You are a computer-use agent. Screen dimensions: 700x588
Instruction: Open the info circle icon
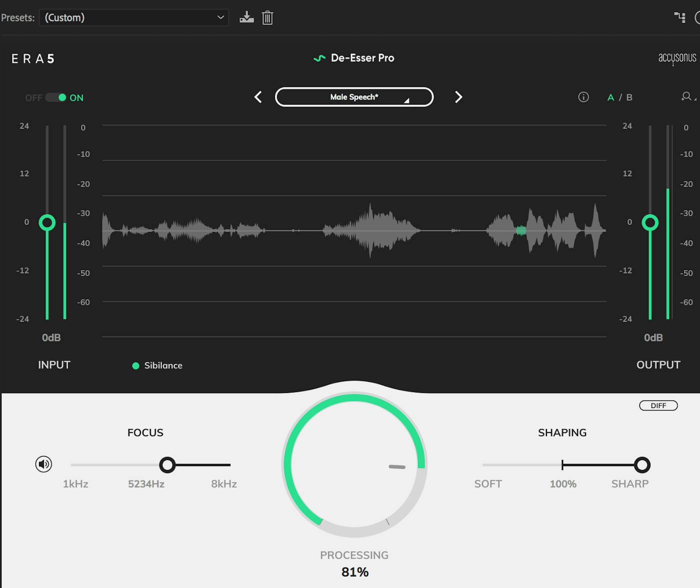(x=583, y=97)
